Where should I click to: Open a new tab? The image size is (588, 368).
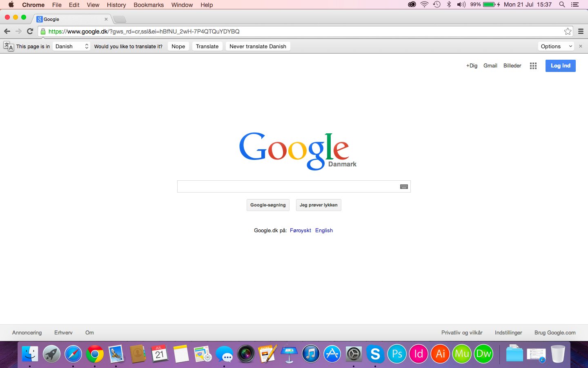[x=120, y=19]
